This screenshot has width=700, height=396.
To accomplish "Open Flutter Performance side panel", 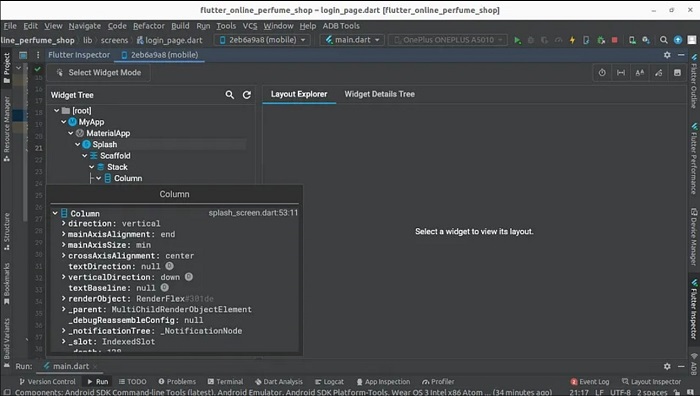I will coord(694,158).
